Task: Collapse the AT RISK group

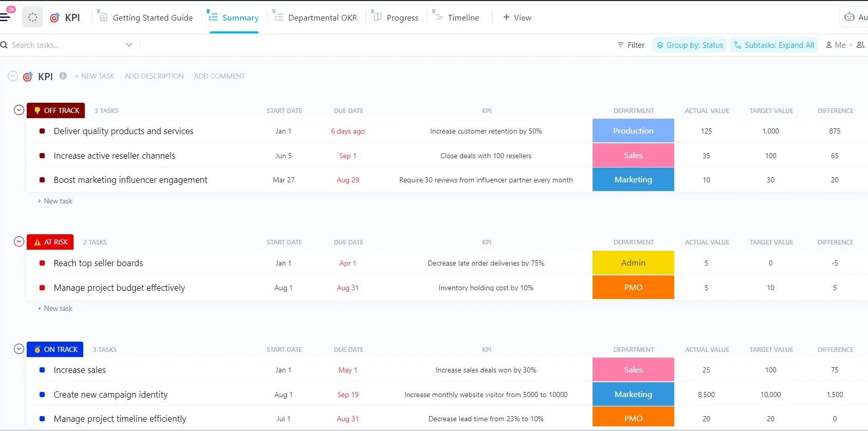Action: coord(19,241)
